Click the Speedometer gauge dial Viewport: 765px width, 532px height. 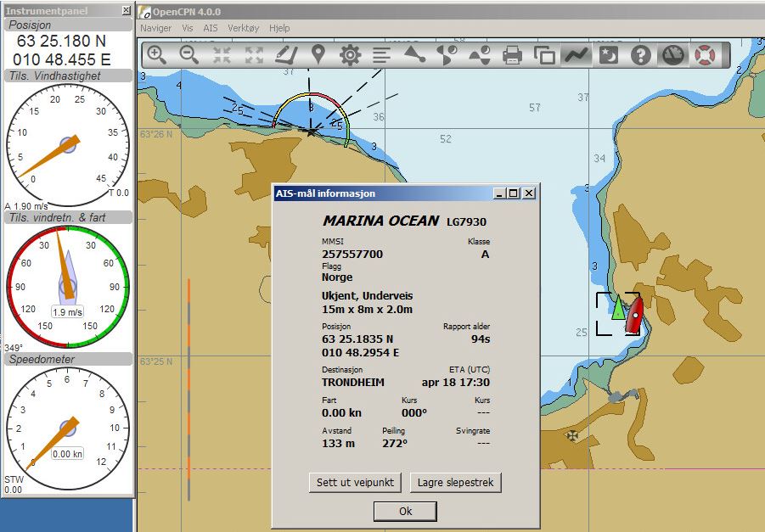tap(68, 428)
